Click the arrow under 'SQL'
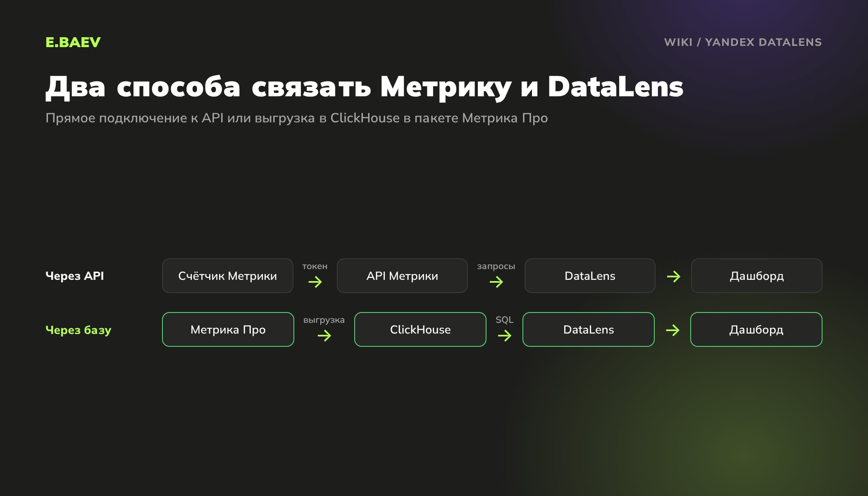This screenshot has height=496, width=868. (x=505, y=336)
